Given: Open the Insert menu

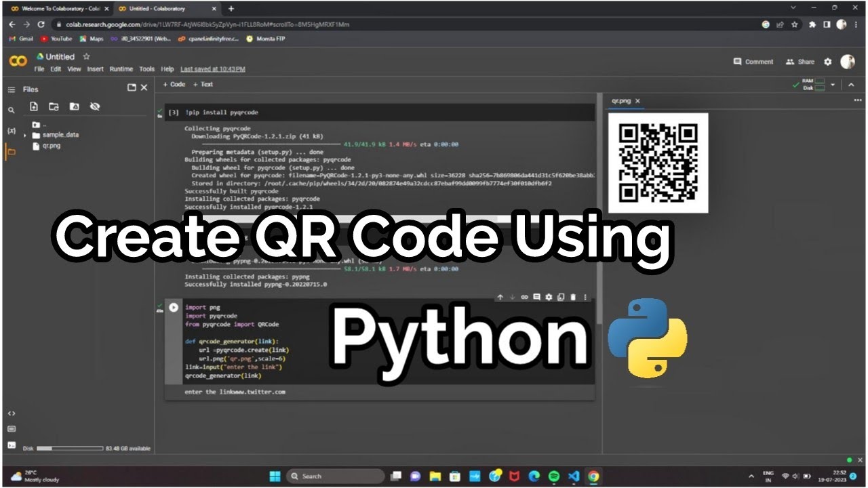Looking at the screenshot, I should 96,69.
